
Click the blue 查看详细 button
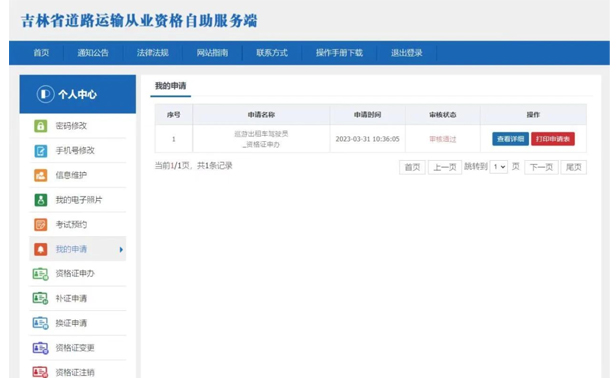pyautogui.click(x=510, y=139)
